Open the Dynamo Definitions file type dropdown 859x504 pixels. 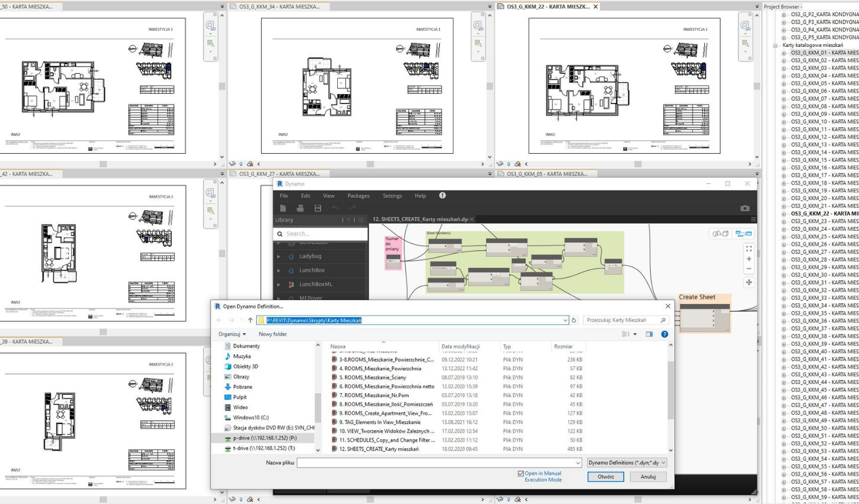(x=626, y=463)
